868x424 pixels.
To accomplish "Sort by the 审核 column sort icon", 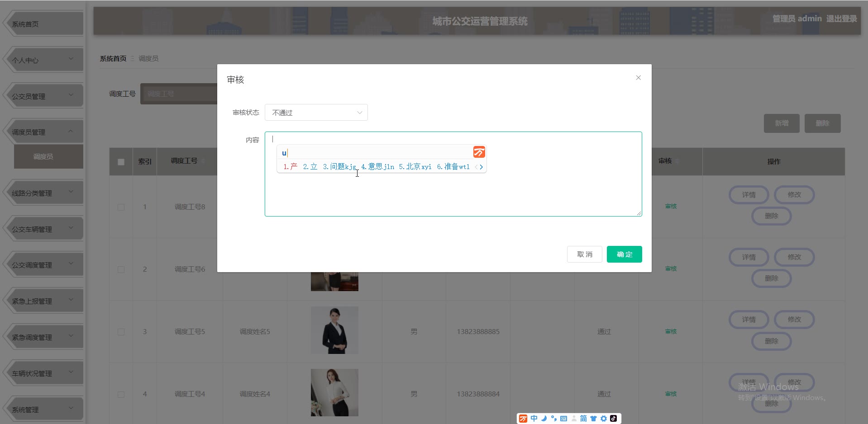I will (677, 161).
